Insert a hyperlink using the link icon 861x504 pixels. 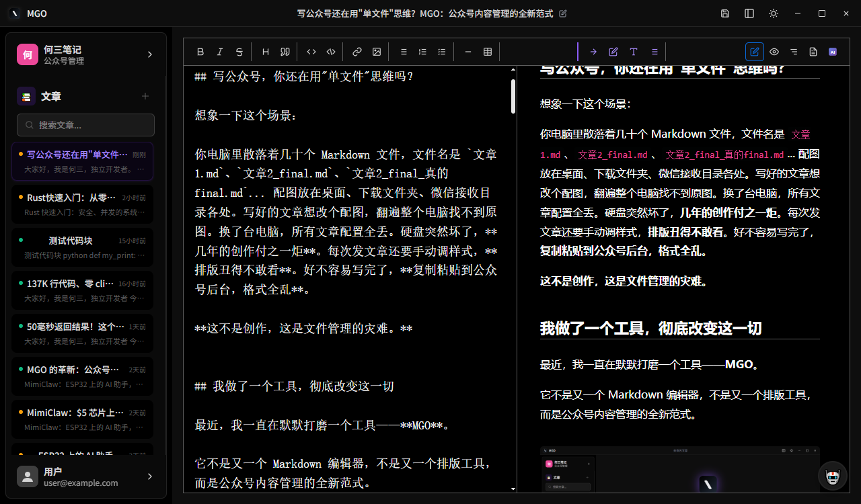(x=356, y=52)
